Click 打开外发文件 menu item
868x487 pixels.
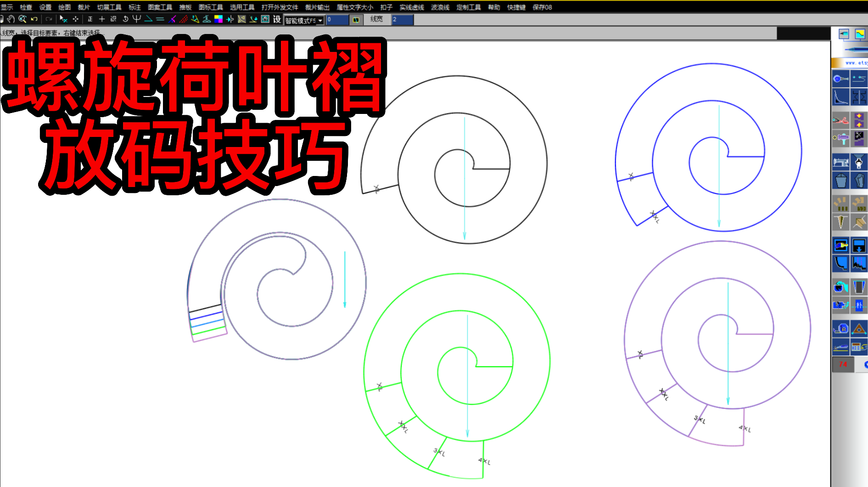click(x=280, y=7)
